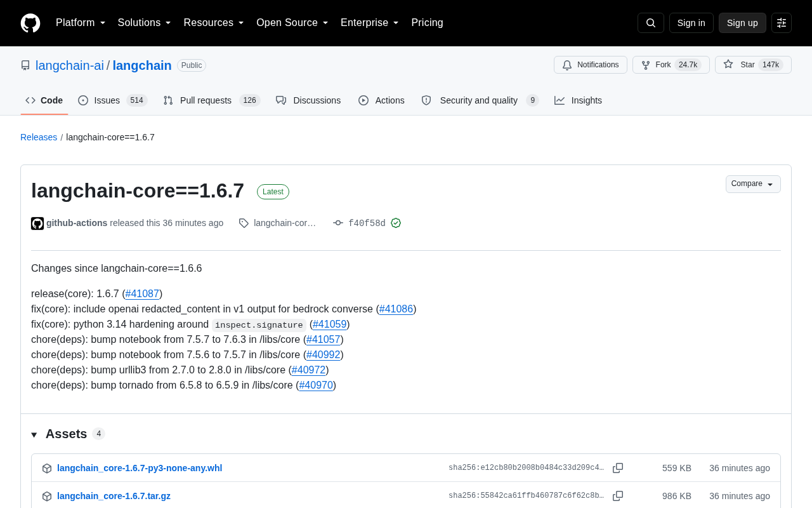Click the inspect.signature code snippet

(259, 325)
